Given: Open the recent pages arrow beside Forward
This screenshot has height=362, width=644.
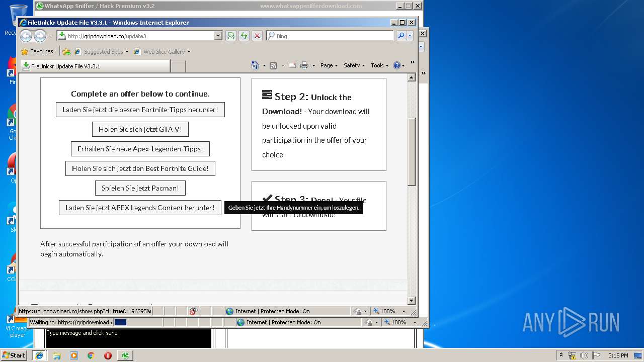Looking at the screenshot, I should coord(51,36).
